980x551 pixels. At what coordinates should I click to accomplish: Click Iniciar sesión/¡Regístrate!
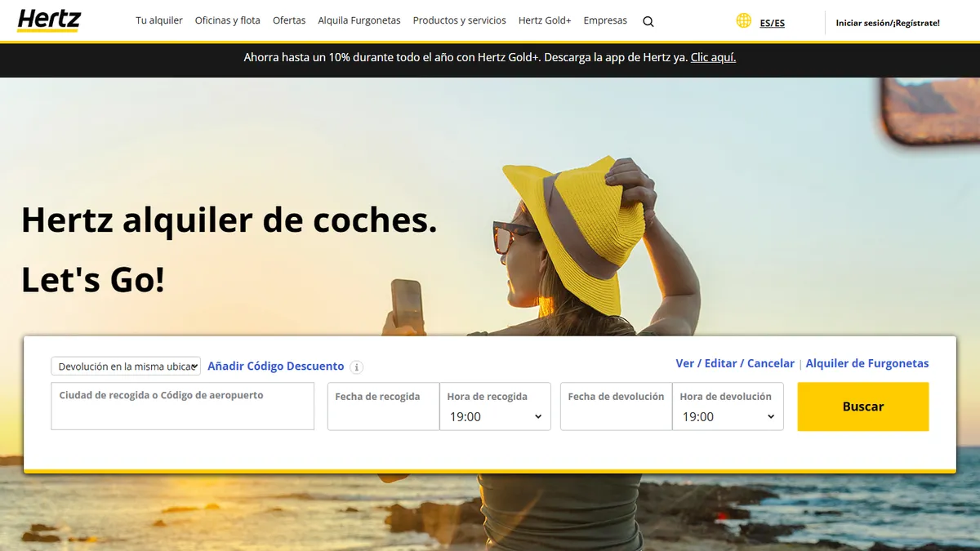[888, 23]
